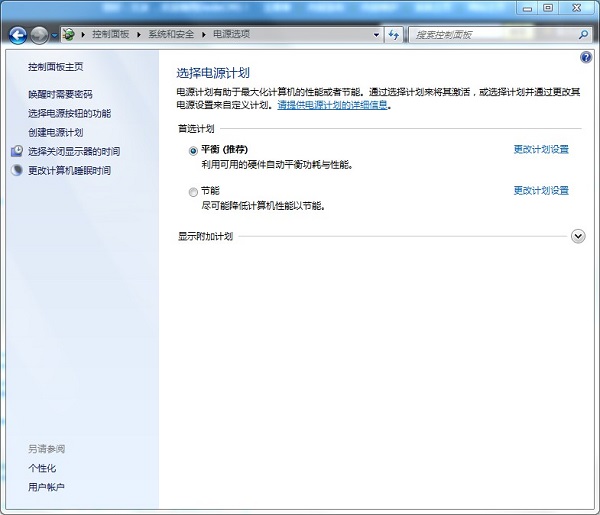This screenshot has height=515, width=600.
Task: Expand 显示附加计划 with the chevron button
Action: pos(577,236)
